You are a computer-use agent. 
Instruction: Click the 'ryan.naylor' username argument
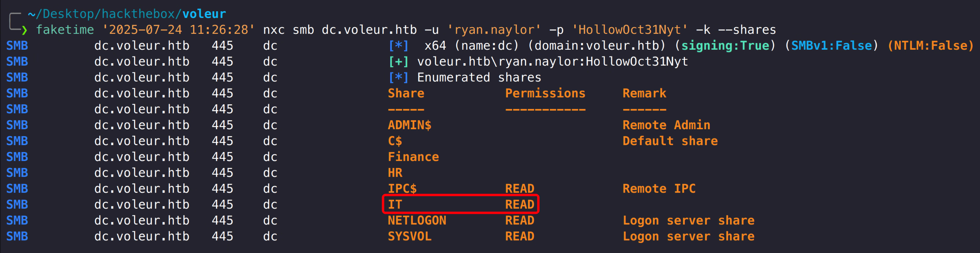pyautogui.click(x=493, y=30)
